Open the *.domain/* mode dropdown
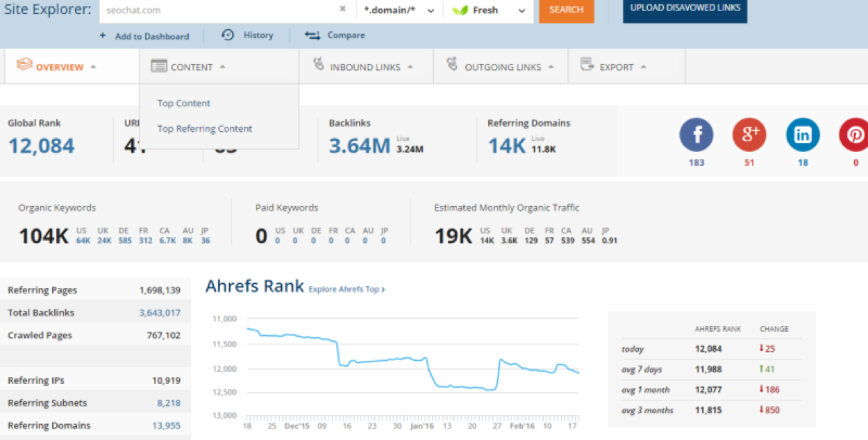This screenshot has width=868, height=440. coord(399,10)
